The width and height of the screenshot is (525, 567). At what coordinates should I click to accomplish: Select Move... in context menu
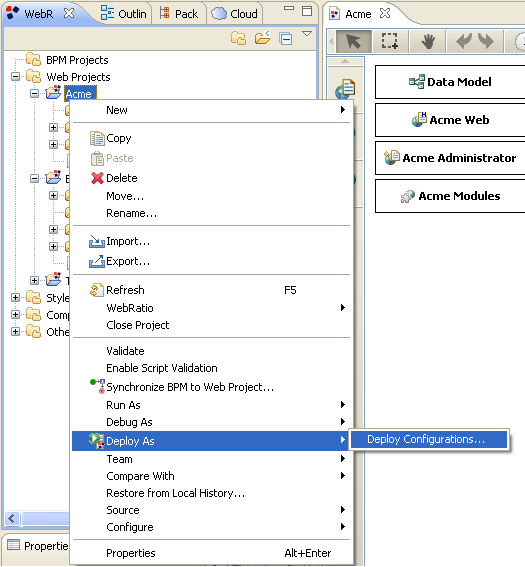(212, 196)
